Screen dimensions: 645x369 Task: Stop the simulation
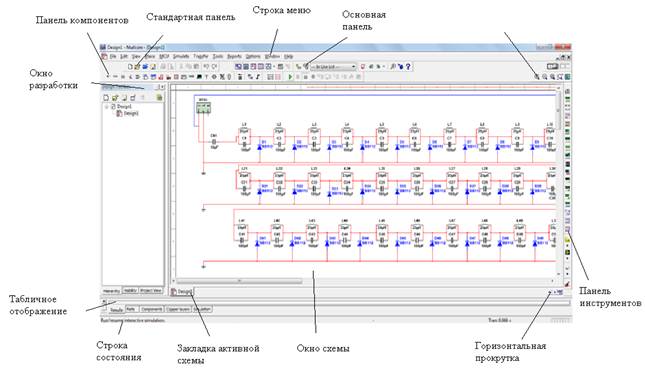pyautogui.click(x=305, y=77)
